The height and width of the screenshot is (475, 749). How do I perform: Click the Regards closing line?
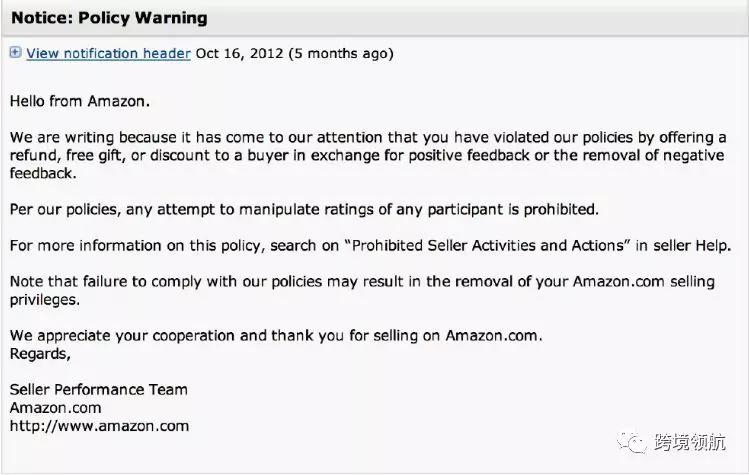(40, 353)
